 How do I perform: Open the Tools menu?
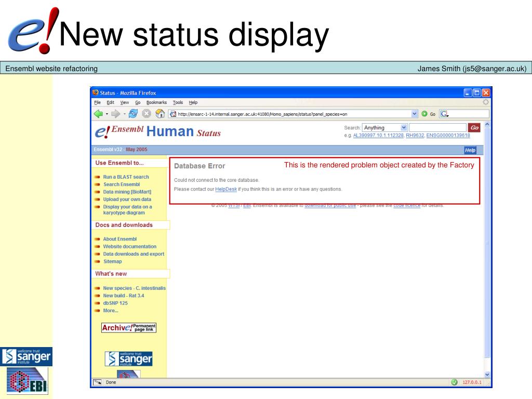(178, 102)
